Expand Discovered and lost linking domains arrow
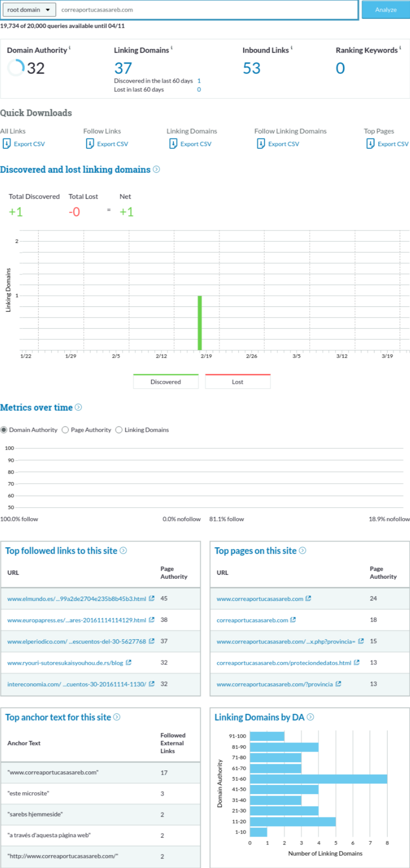Viewport: 410px width, 868px height. (x=157, y=170)
